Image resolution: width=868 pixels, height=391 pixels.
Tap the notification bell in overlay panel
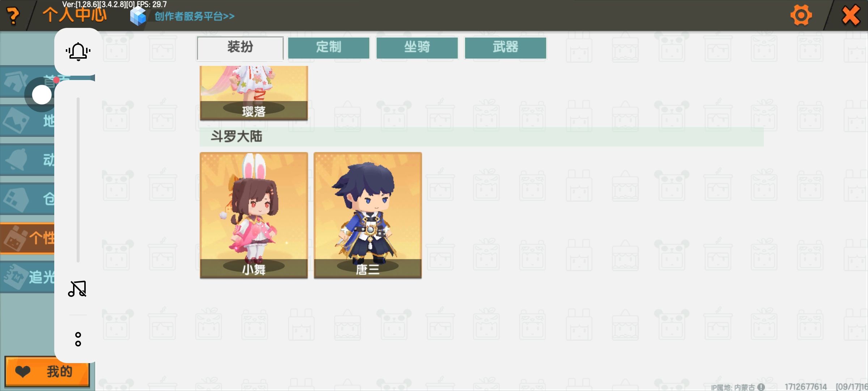(78, 51)
